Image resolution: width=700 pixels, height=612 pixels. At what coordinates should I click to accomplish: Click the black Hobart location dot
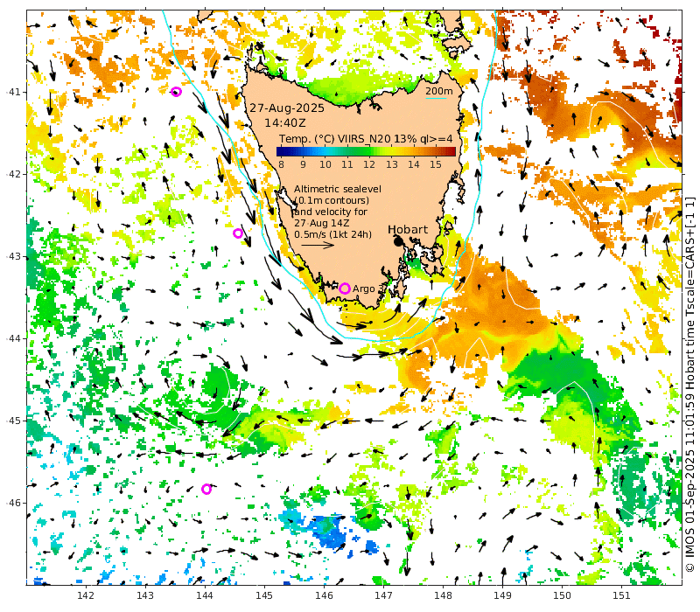pyautogui.click(x=398, y=241)
